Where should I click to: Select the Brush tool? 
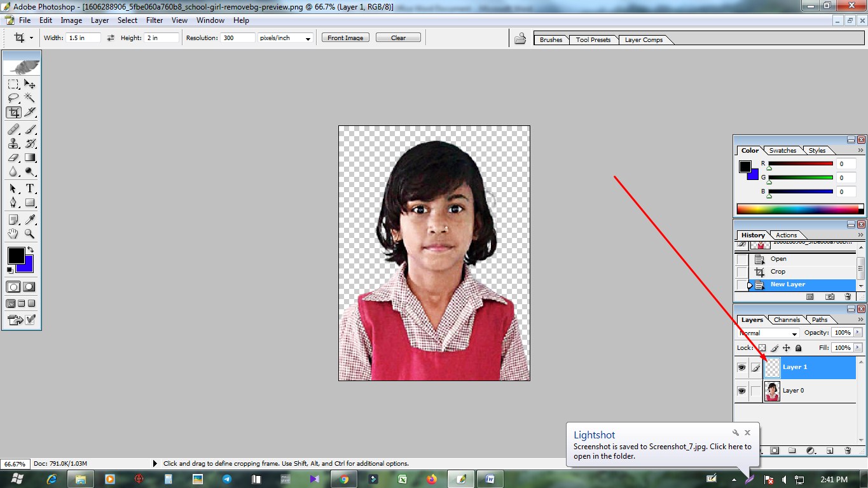(x=30, y=129)
